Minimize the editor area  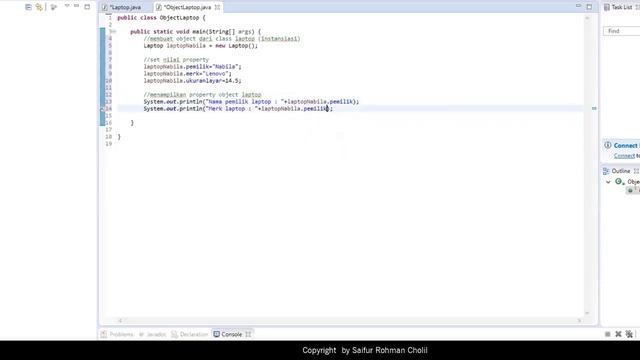pyautogui.click(x=578, y=6)
